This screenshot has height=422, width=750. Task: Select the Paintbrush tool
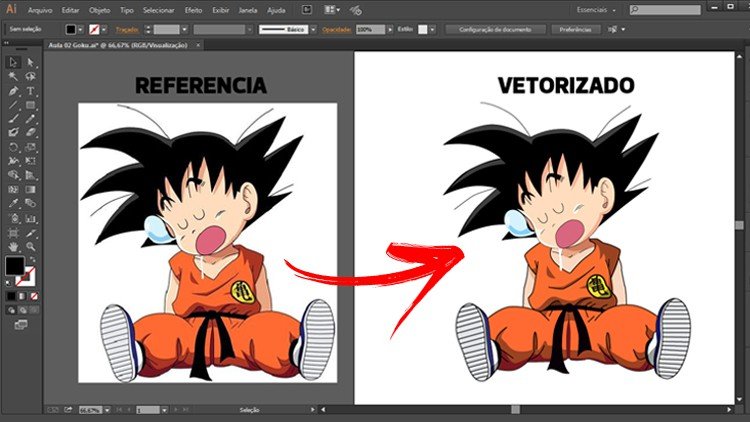[13, 119]
